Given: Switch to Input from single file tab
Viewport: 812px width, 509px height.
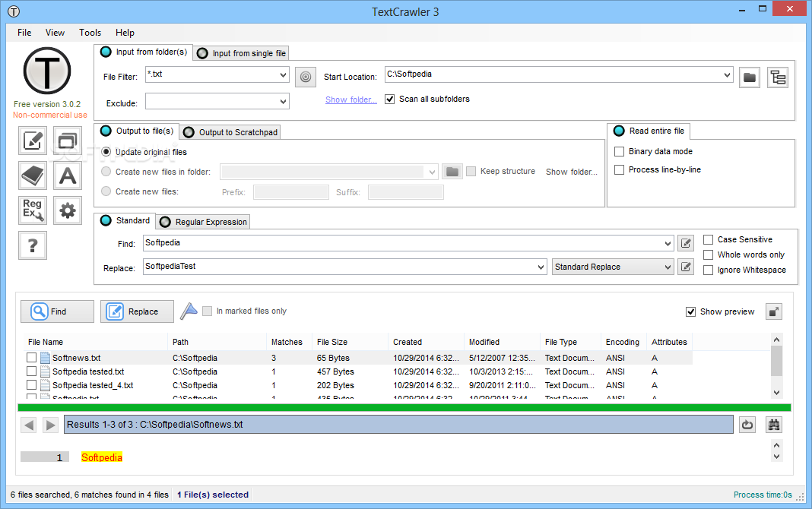Looking at the screenshot, I should (x=241, y=53).
